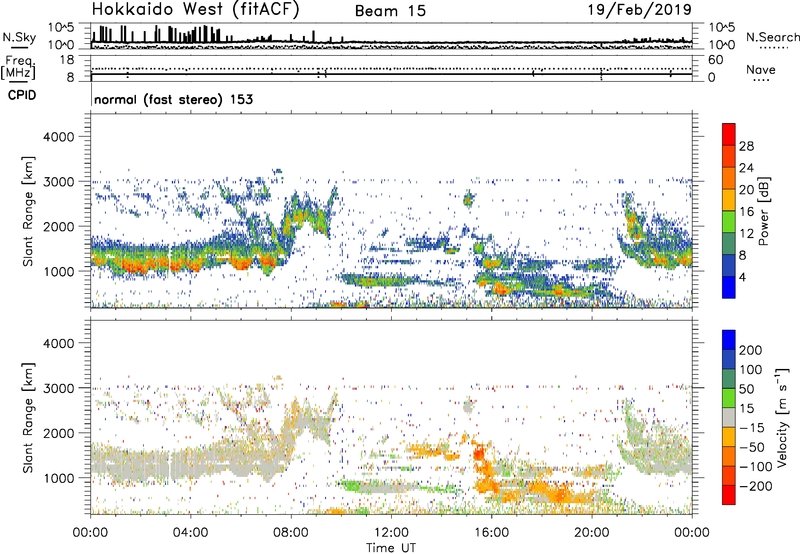Click the "50" label on the Velocity colorbar

click(x=746, y=389)
